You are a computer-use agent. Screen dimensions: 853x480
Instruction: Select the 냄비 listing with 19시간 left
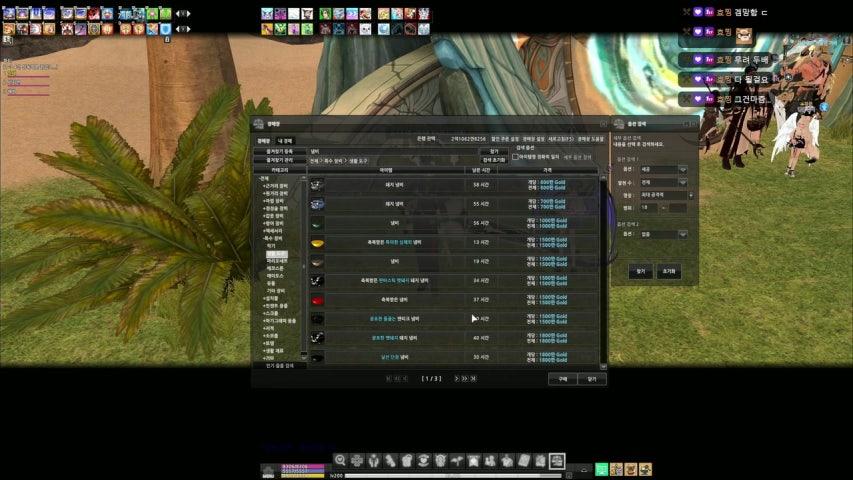click(454, 261)
